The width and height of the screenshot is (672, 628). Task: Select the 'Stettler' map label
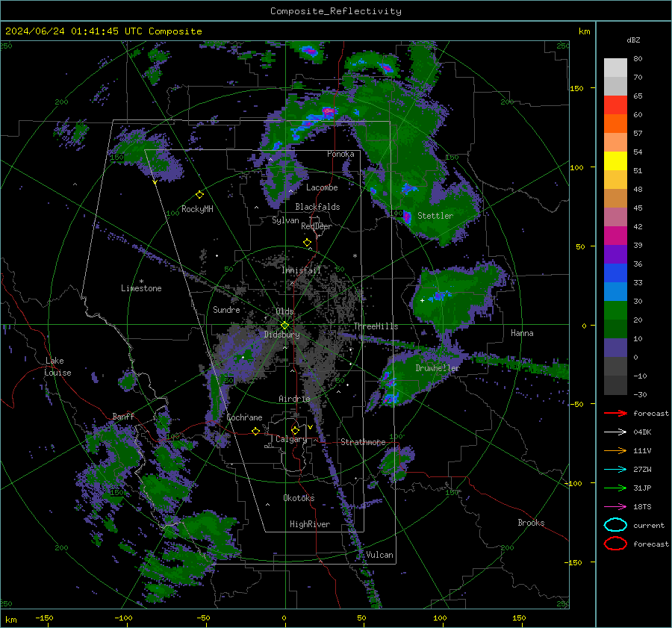click(435, 216)
